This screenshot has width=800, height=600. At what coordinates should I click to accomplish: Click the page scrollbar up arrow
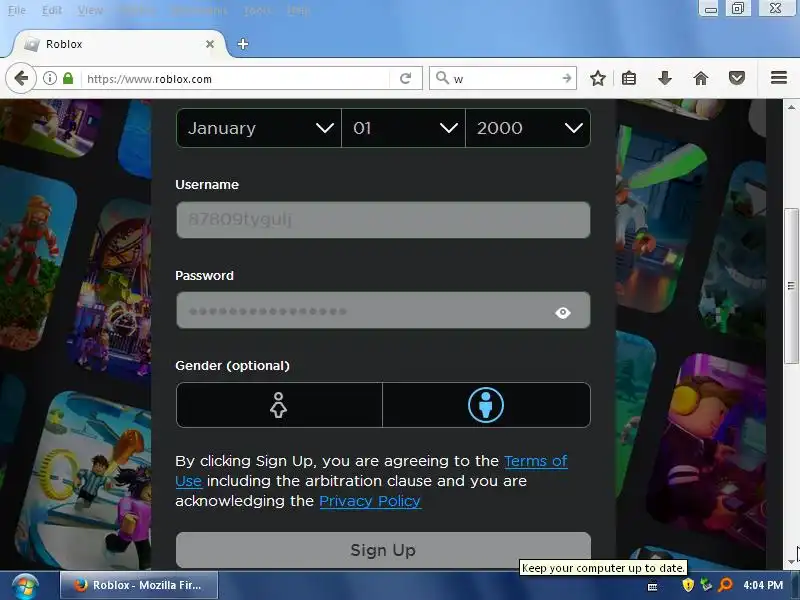[791, 108]
